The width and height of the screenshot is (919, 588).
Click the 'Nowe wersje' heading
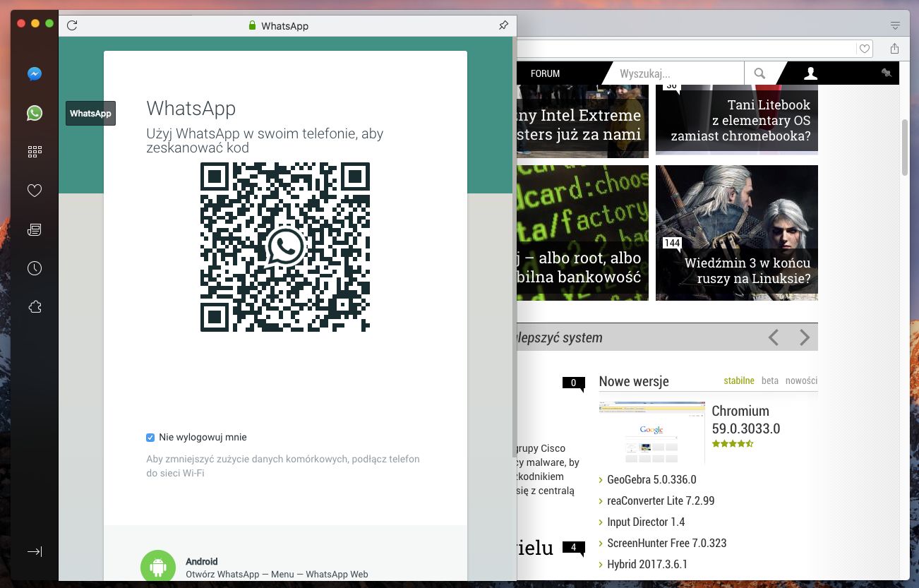[x=634, y=381]
